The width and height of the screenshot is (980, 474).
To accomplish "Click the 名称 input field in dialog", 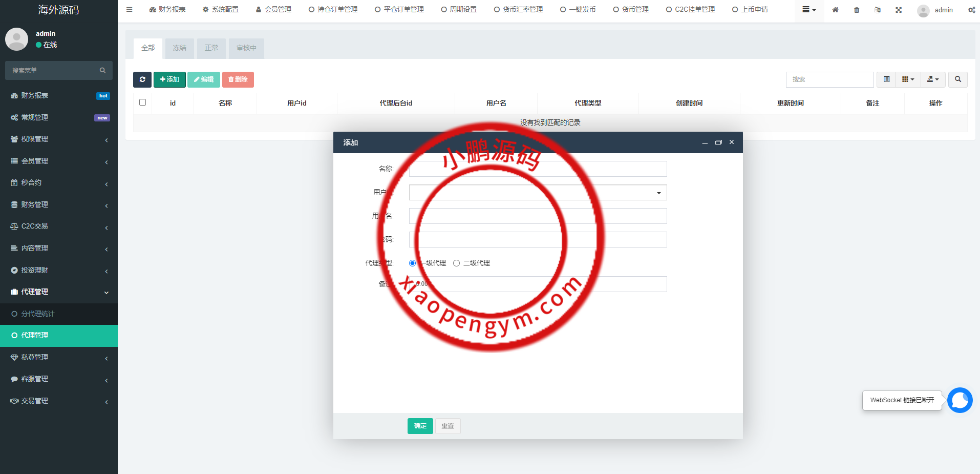I will [x=538, y=169].
